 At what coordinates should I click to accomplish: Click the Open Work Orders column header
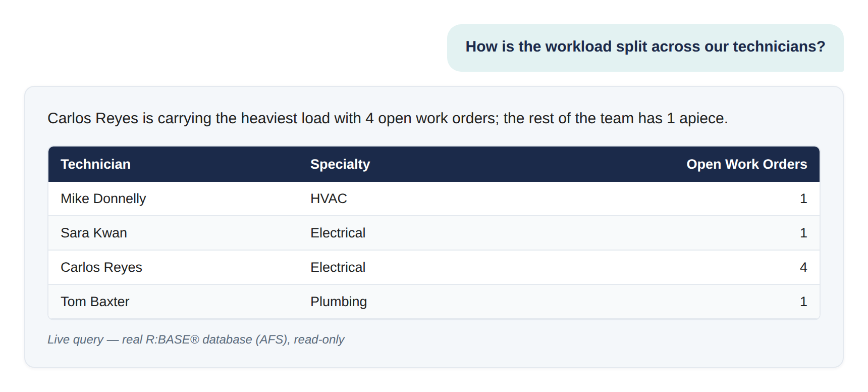(746, 164)
